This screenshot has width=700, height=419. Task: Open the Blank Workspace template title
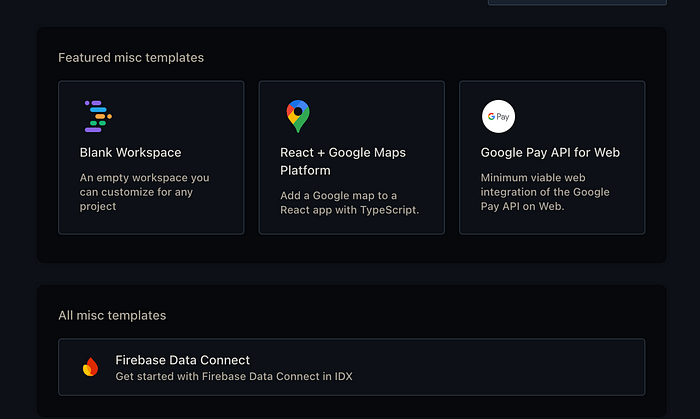pyautogui.click(x=130, y=153)
